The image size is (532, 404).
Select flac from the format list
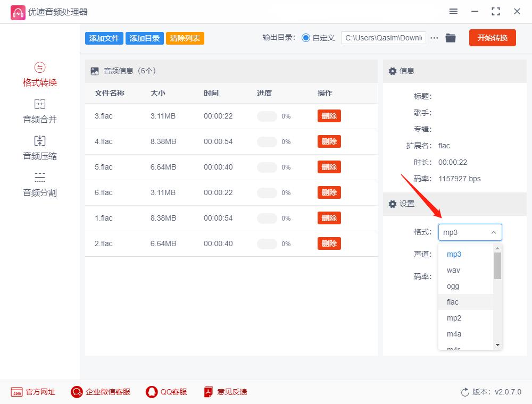453,302
